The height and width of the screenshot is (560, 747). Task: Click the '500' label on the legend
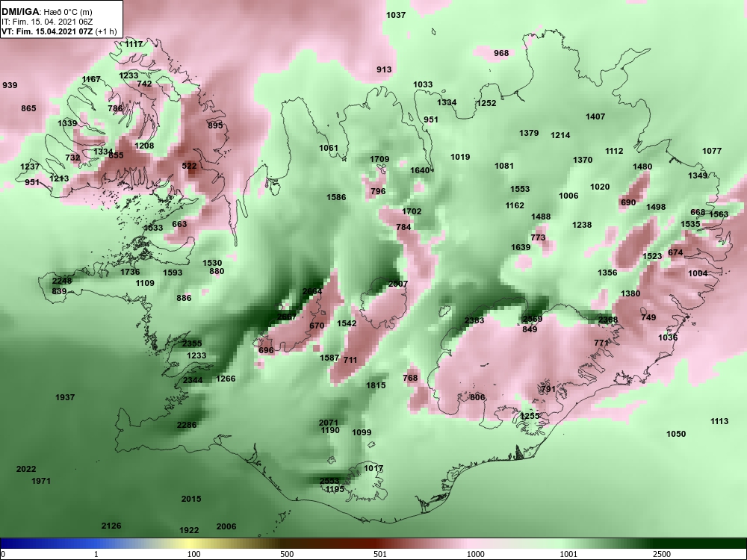pyautogui.click(x=287, y=554)
